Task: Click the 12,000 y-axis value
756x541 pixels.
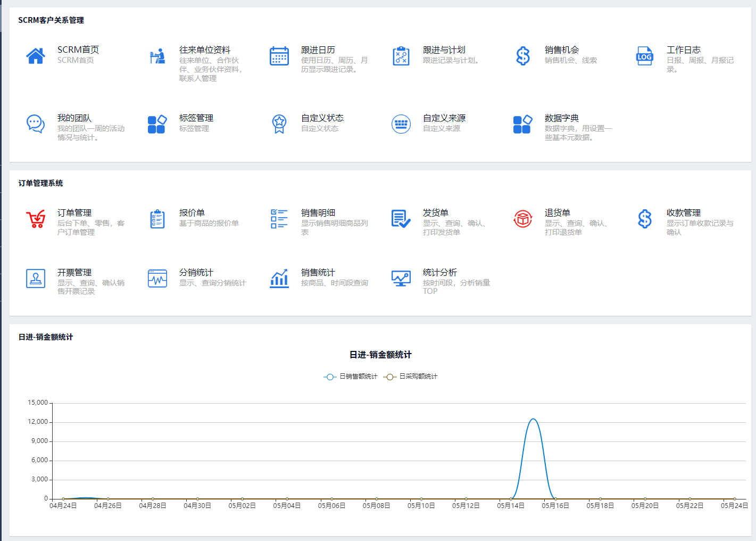Action: pos(38,422)
